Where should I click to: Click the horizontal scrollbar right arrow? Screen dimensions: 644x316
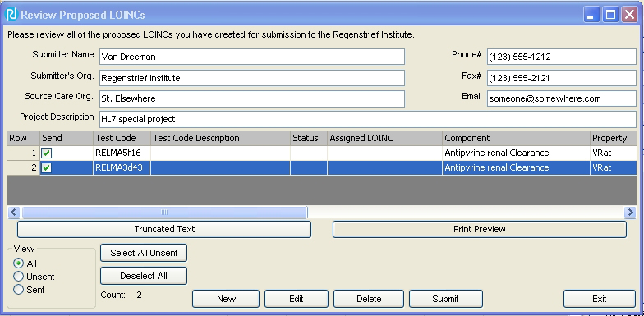point(630,212)
